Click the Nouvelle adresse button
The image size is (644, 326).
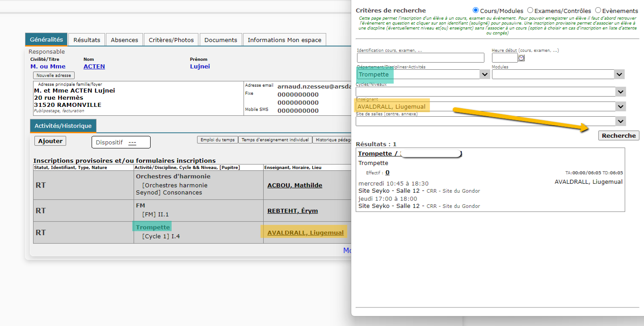[54, 76]
